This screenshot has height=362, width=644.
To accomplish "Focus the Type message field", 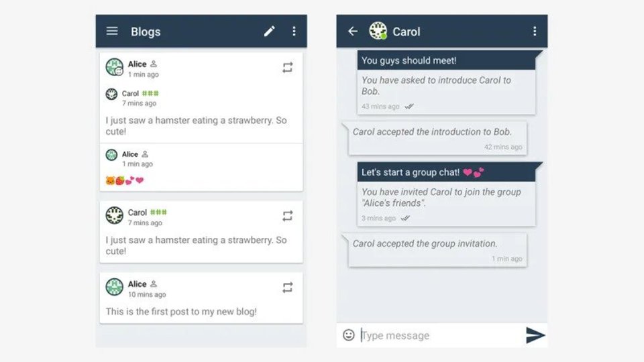I will pos(440,335).
